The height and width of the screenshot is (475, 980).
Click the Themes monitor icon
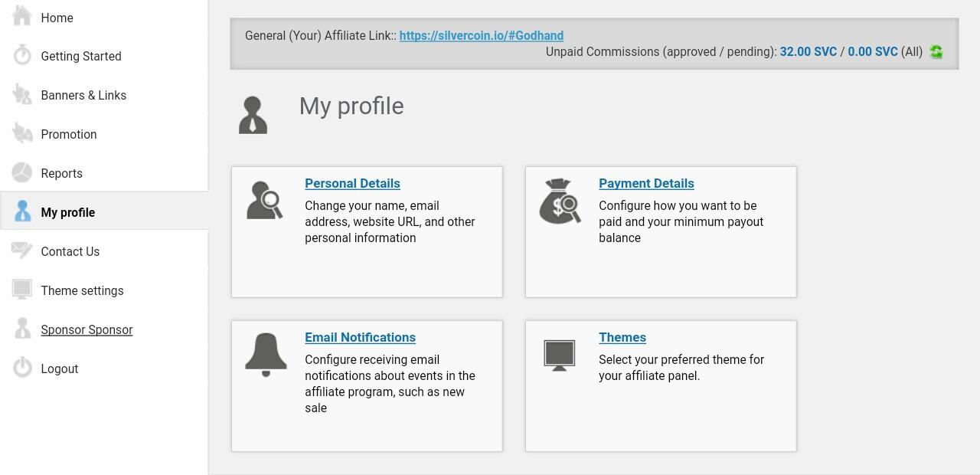(559, 355)
